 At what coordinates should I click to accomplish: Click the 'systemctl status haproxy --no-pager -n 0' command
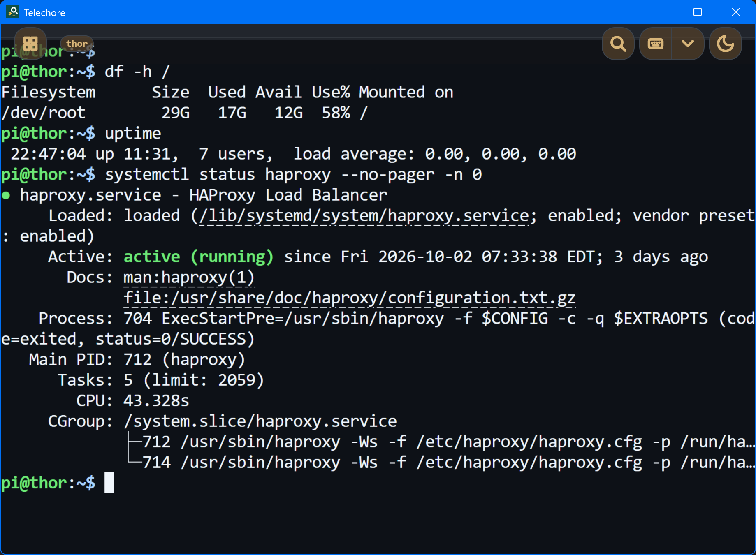[293, 175]
